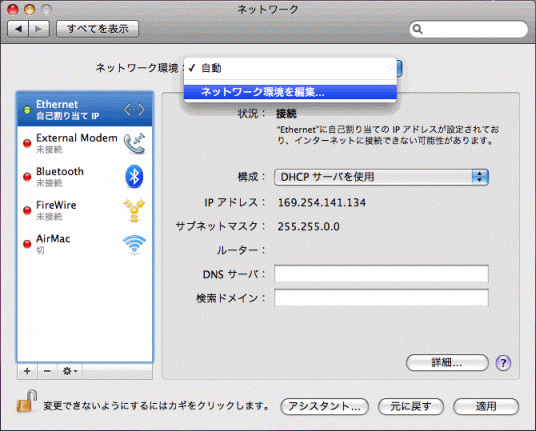Click the External Modem phone icon
536x431 pixels.
click(x=134, y=143)
